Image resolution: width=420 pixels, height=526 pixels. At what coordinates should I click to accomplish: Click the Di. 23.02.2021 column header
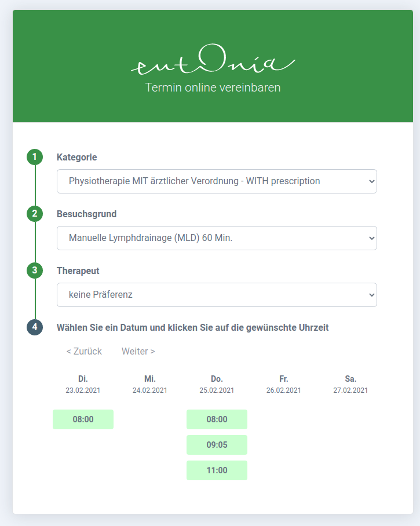click(x=83, y=385)
